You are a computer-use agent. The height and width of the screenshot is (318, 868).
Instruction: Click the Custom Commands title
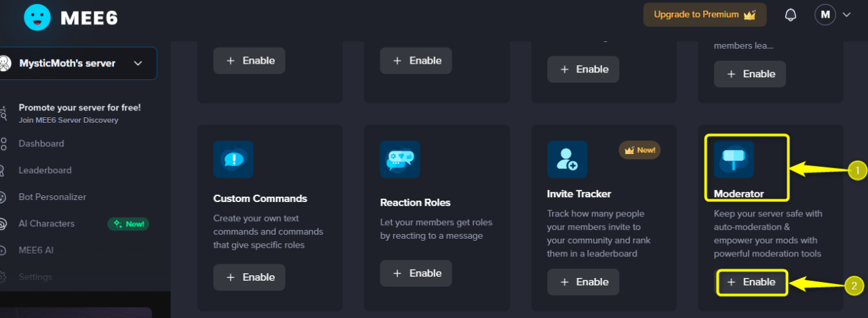(x=260, y=199)
